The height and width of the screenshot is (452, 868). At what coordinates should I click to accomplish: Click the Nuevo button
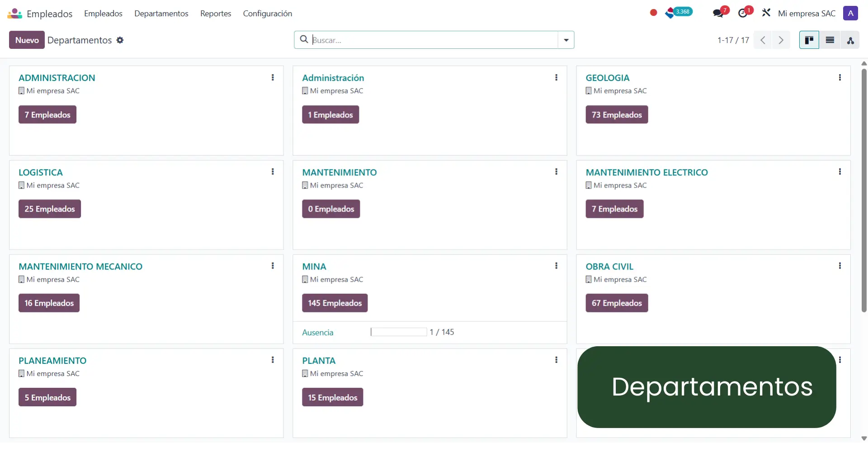point(26,40)
